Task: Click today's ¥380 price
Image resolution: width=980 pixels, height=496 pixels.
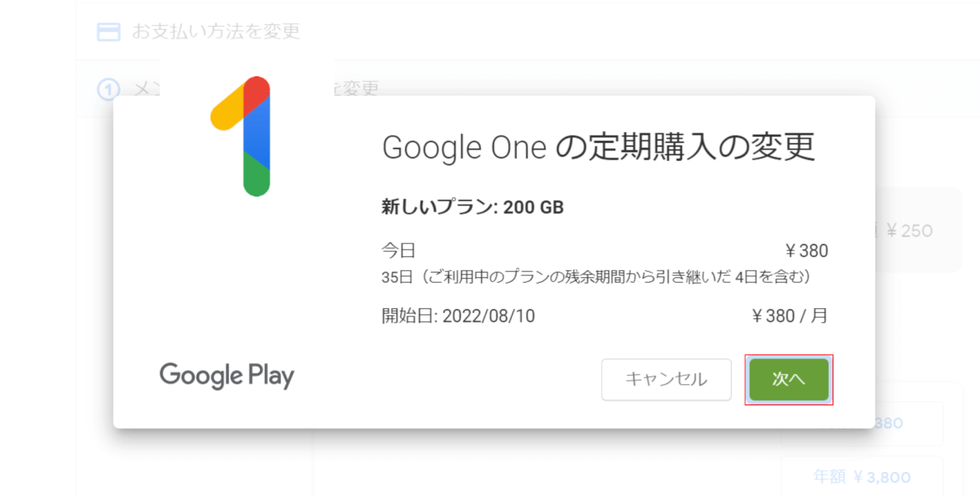Action: 806,251
